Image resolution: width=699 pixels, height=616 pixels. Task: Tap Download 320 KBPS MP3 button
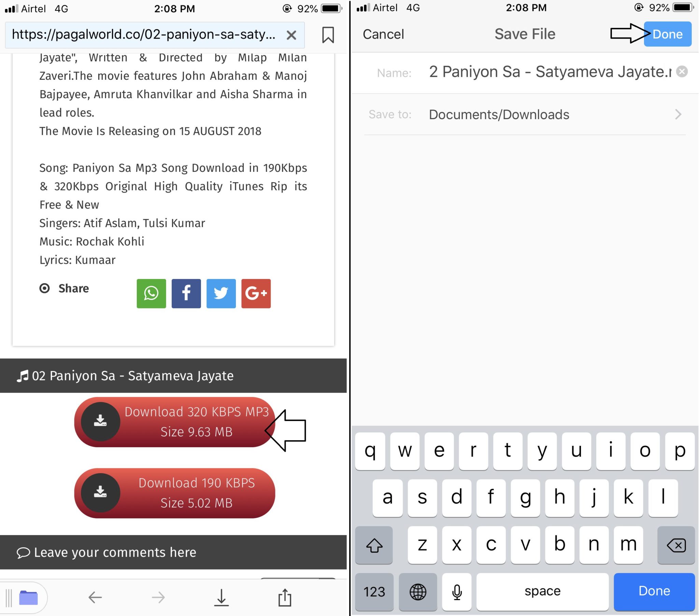point(174,422)
